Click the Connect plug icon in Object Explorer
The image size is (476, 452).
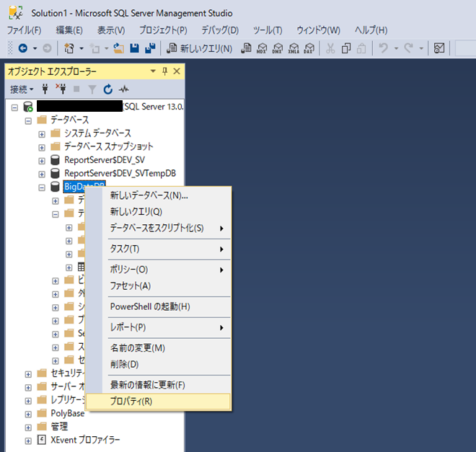[x=45, y=89]
